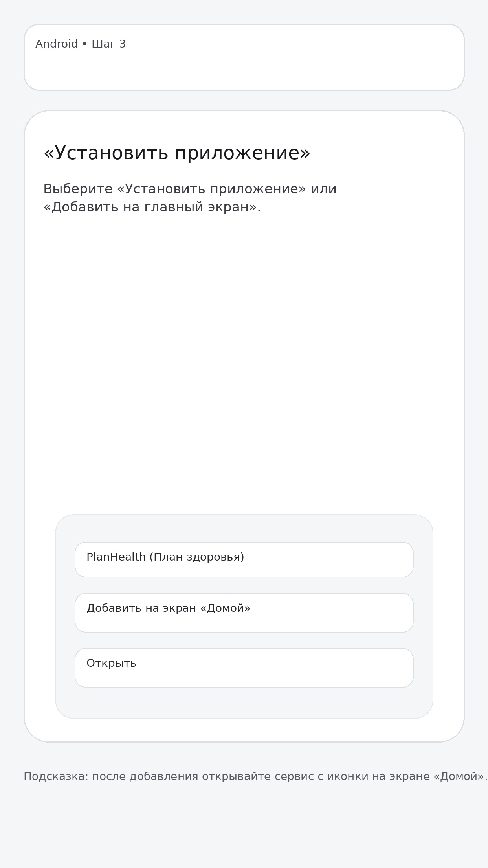Tap the blank white space below the instructions
This screenshot has height=868, width=488.
click(x=244, y=354)
